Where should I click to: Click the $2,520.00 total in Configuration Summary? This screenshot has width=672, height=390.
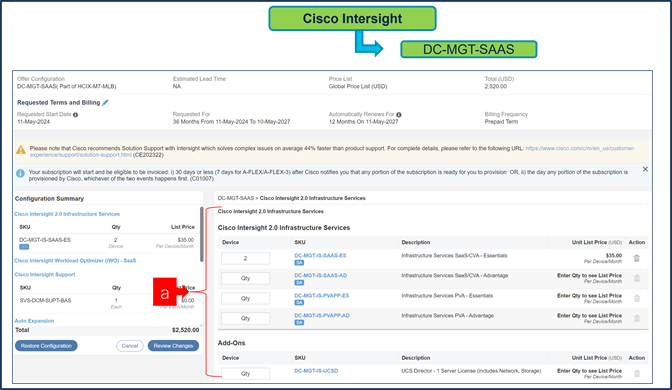pos(185,330)
